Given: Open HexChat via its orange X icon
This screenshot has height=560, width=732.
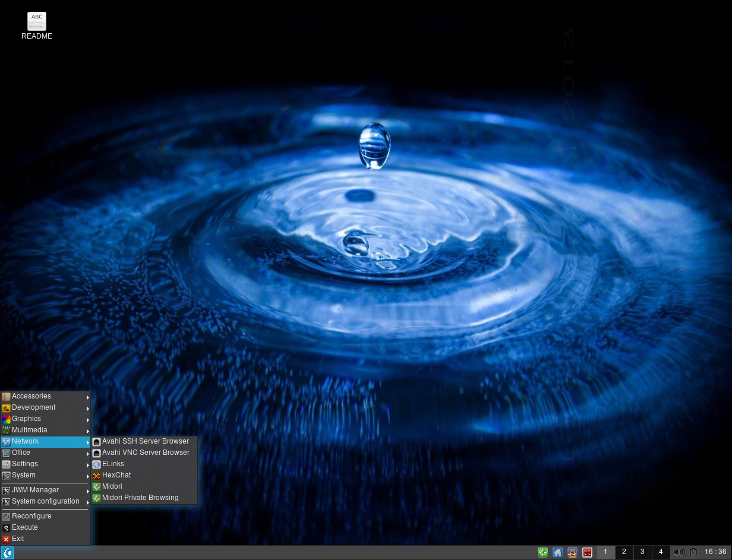Looking at the screenshot, I should 96,476.
